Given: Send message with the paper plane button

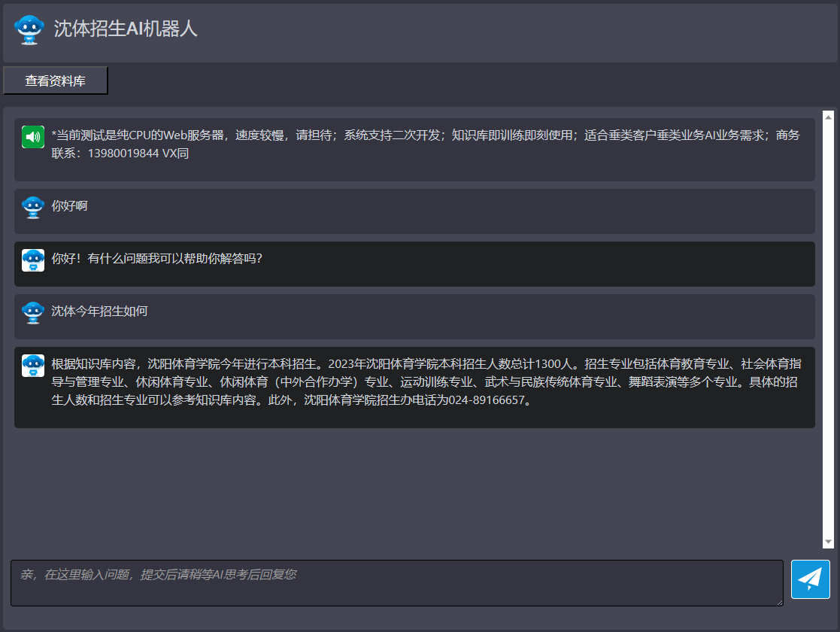Looking at the screenshot, I should click(810, 579).
